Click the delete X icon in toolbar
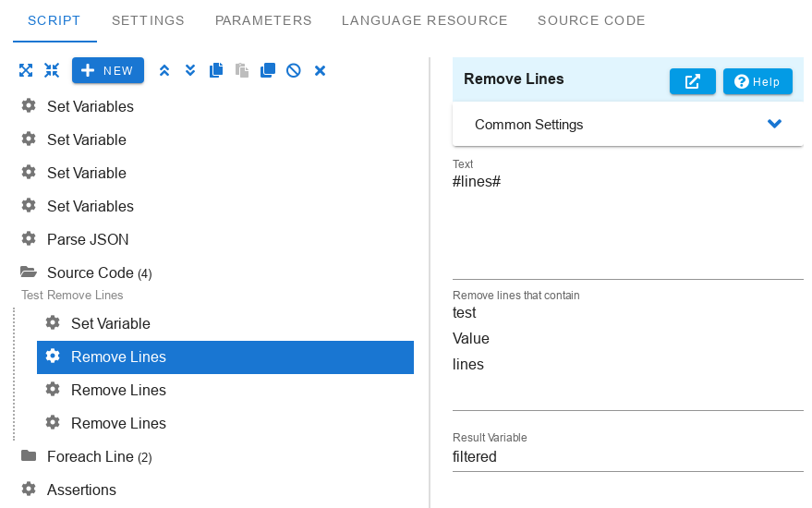 320,70
